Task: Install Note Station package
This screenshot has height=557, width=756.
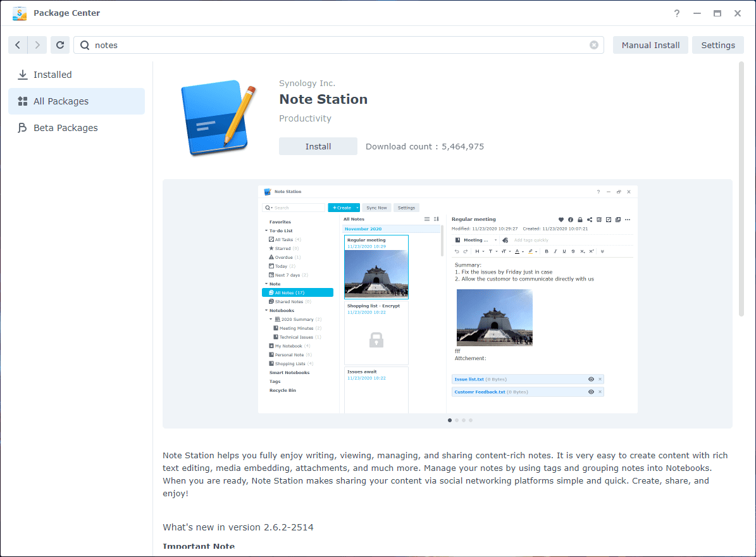Action: tap(318, 146)
